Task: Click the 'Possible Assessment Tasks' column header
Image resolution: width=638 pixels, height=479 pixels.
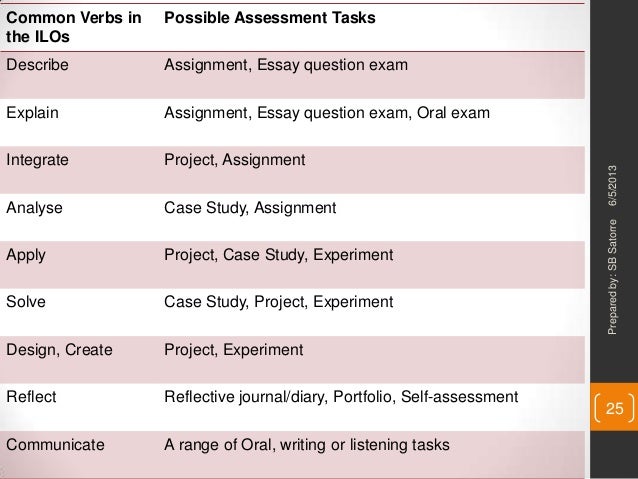Action: pos(269,17)
